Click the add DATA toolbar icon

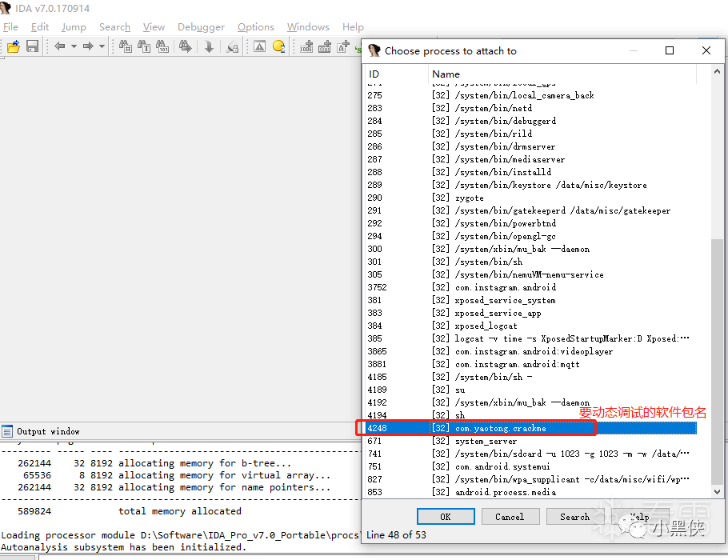click(325, 46)
